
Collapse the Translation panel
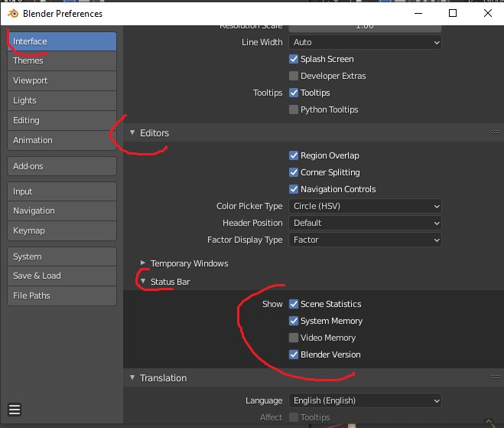pos(132,377)
